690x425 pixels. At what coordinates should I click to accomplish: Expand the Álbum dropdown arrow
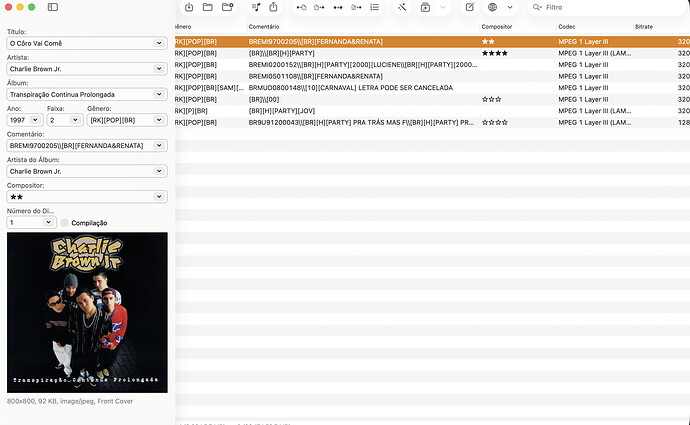(x=159, y=94)
